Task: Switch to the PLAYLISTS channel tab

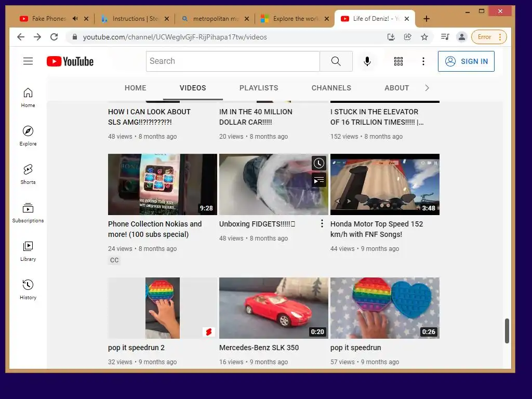Action: click(x=259, y=88)
